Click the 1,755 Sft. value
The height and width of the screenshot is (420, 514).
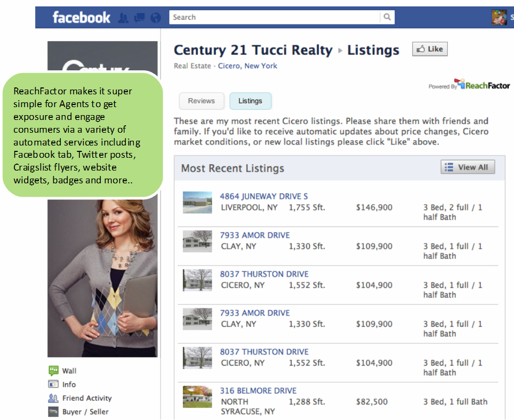307,207
